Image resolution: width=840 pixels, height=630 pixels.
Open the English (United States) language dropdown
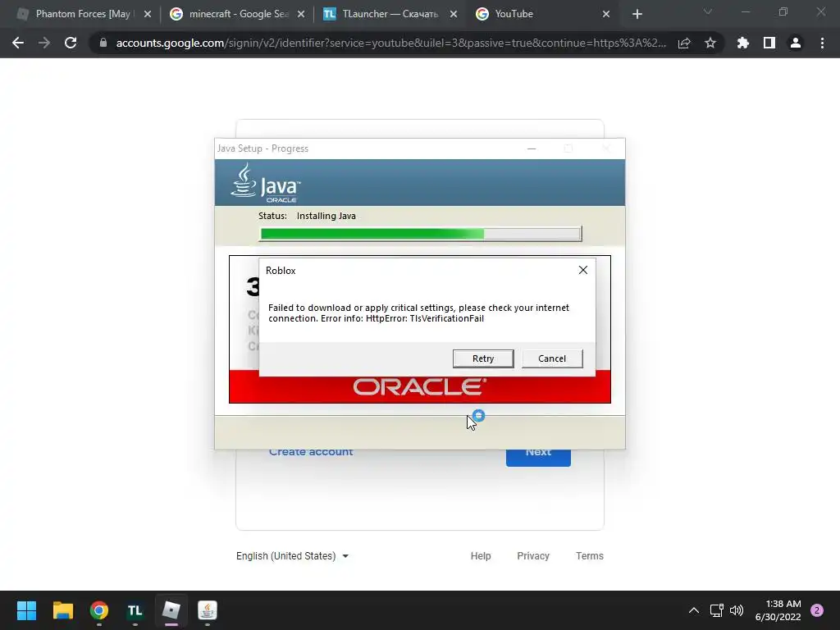coord(293,556)
